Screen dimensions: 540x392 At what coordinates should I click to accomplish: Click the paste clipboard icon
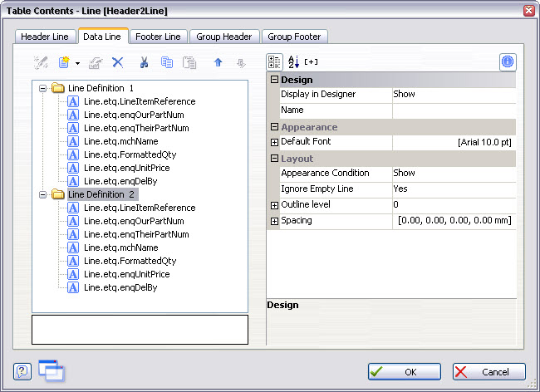189,62
